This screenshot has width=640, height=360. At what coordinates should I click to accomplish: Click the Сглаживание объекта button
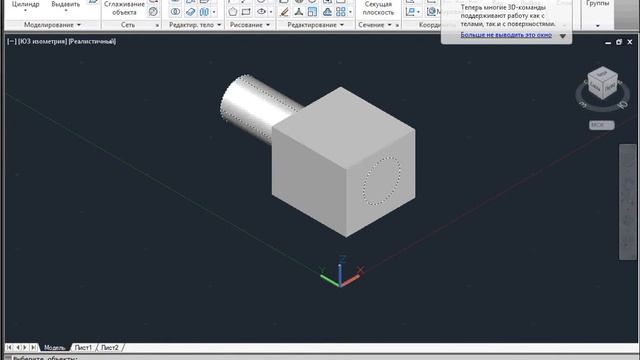124,8
